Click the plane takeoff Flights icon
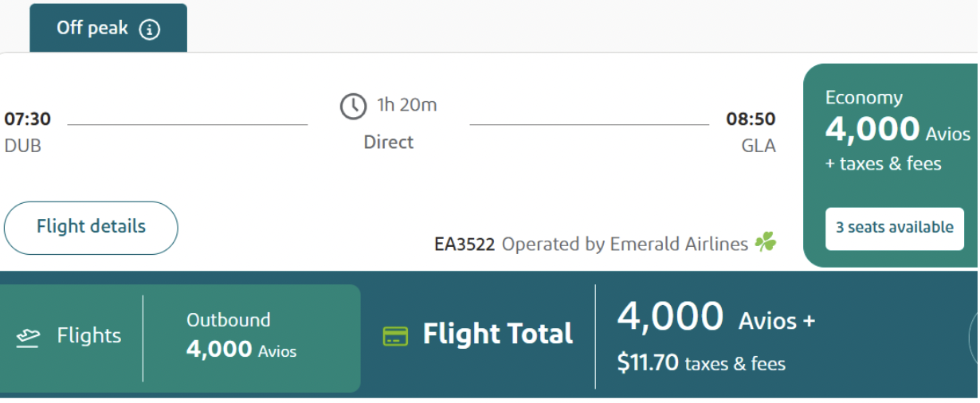The image size is (980, 403). pos(29,337)
